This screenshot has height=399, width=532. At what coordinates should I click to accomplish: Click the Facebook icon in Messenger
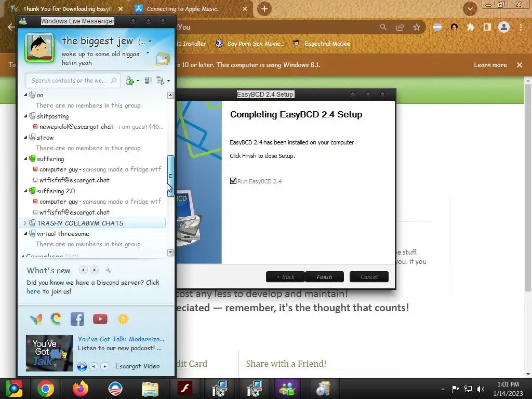click(x=77, y=319)
